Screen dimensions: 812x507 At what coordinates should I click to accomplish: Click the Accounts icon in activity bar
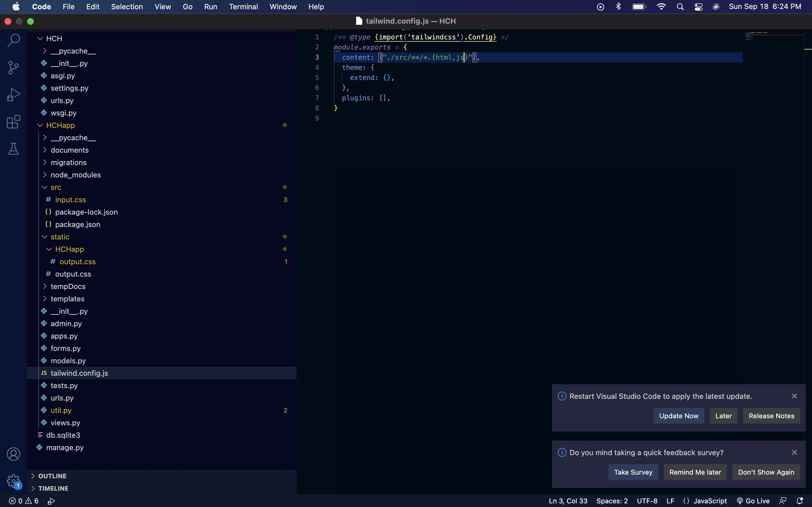coord(14,454)
